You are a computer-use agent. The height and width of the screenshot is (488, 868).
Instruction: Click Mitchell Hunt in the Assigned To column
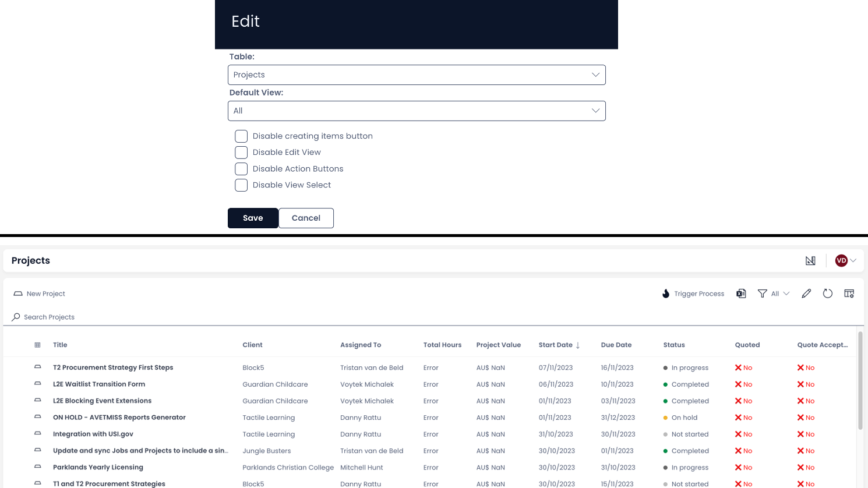pyautogui.click(x=362, y=468)
